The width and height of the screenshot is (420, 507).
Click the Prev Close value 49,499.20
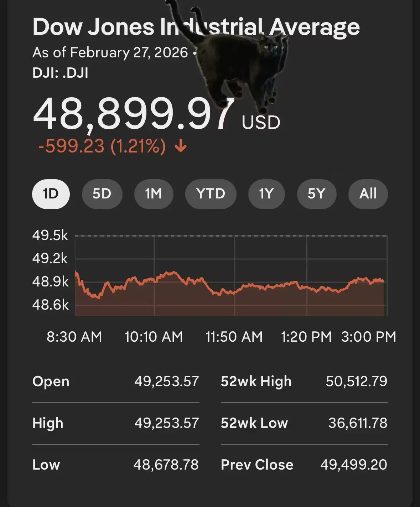point(353,465)
